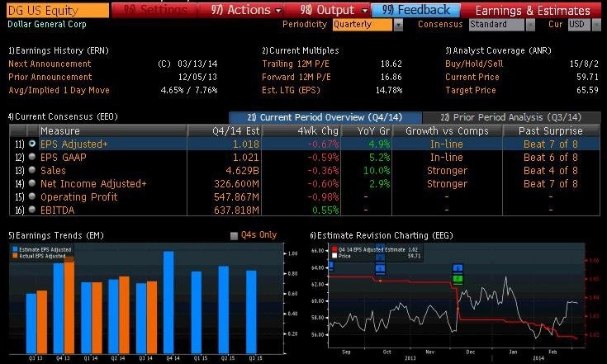This screenshot has height=364, width=607.
Task: Open Current Multiples section link
Action: [301, 50]
